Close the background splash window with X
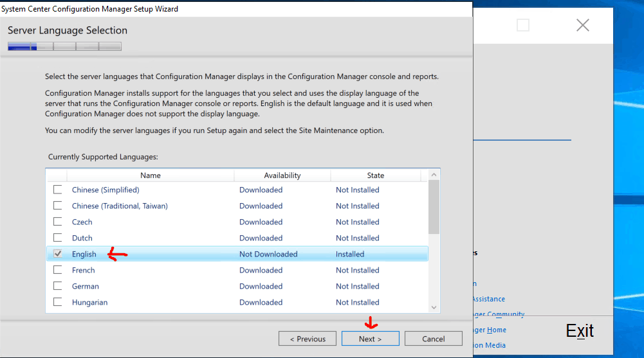This screenshot has height=358, width=644. tap(582, 25)
